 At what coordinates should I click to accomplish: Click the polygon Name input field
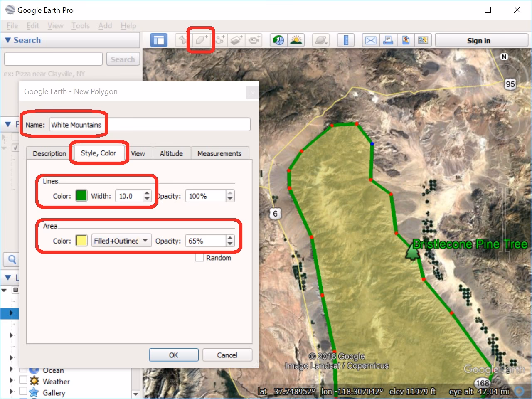coord(150,125)
